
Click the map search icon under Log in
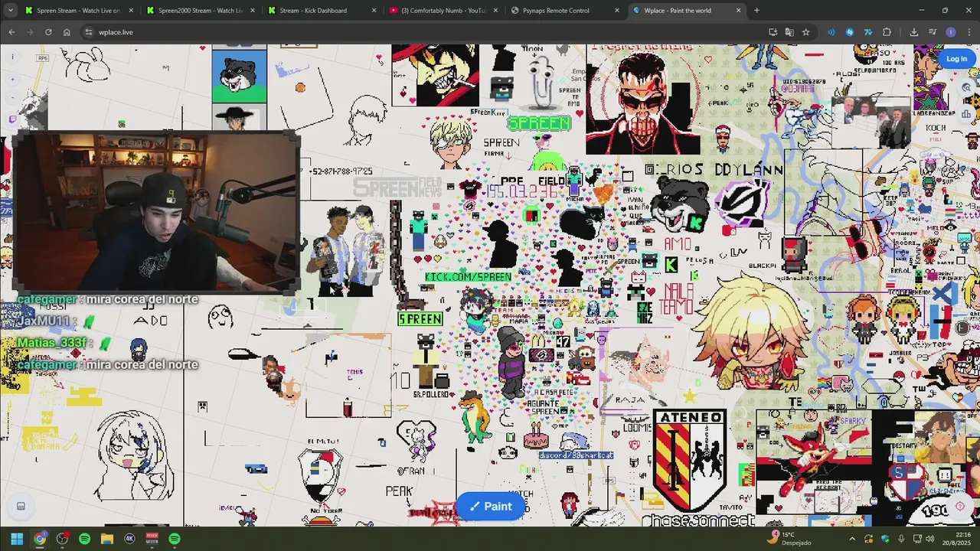click(967, 87)
